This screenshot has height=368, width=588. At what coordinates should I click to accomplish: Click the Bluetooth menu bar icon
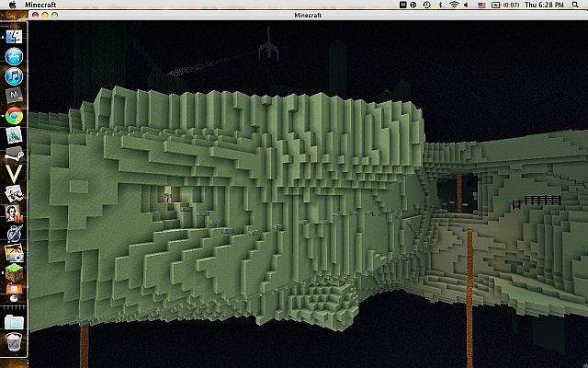tap(438, 6)
